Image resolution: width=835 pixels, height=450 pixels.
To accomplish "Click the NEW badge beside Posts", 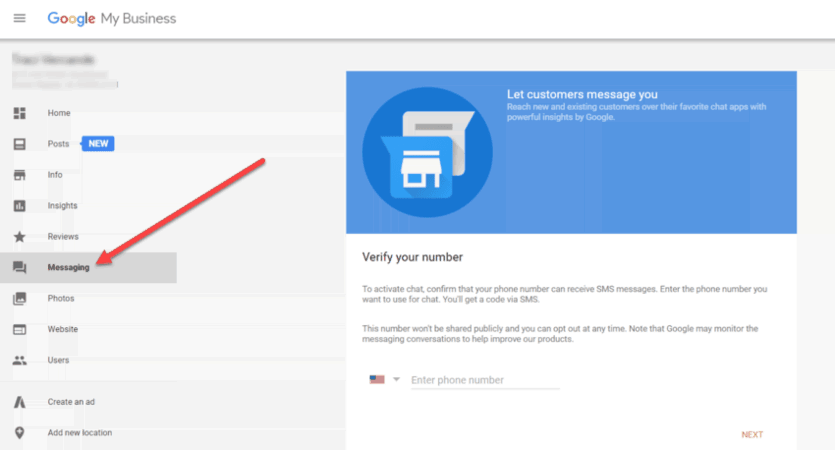I will [x=98, y=144].
